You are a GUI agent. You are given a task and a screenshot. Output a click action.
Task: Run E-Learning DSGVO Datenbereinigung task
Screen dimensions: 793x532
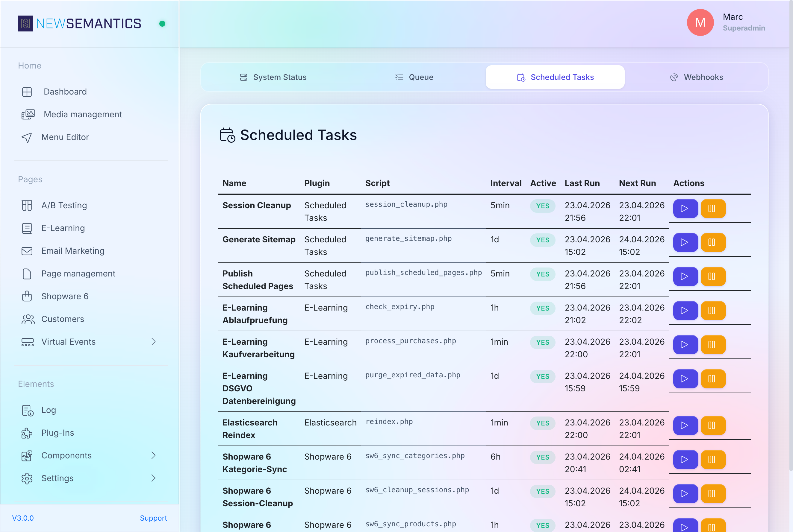click(685, 379)
